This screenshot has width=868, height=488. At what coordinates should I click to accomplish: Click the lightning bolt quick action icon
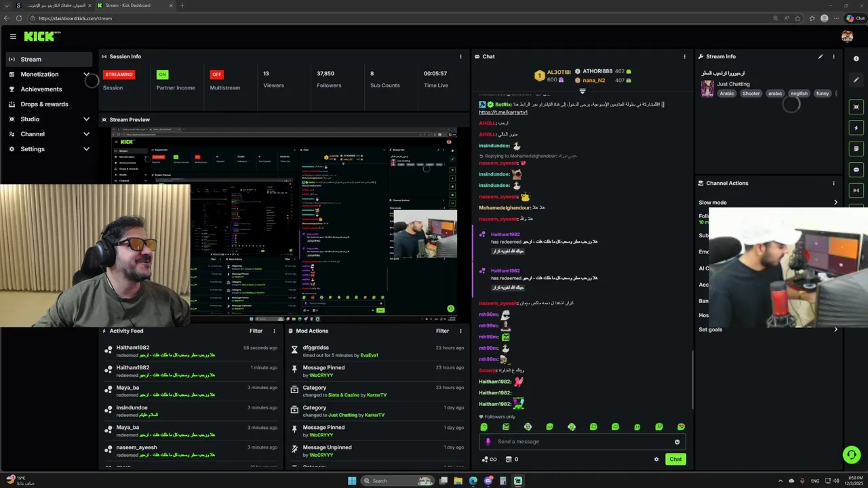[856, 128]
